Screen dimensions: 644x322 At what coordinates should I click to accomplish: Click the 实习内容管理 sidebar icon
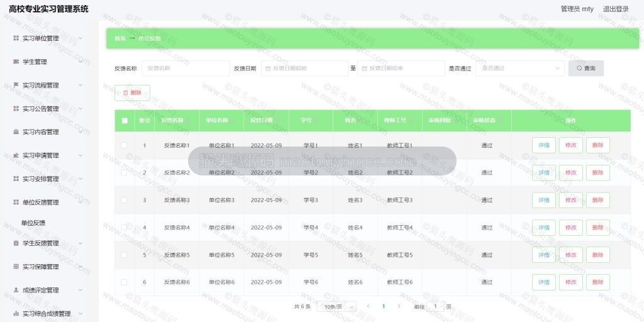(16, 132)
